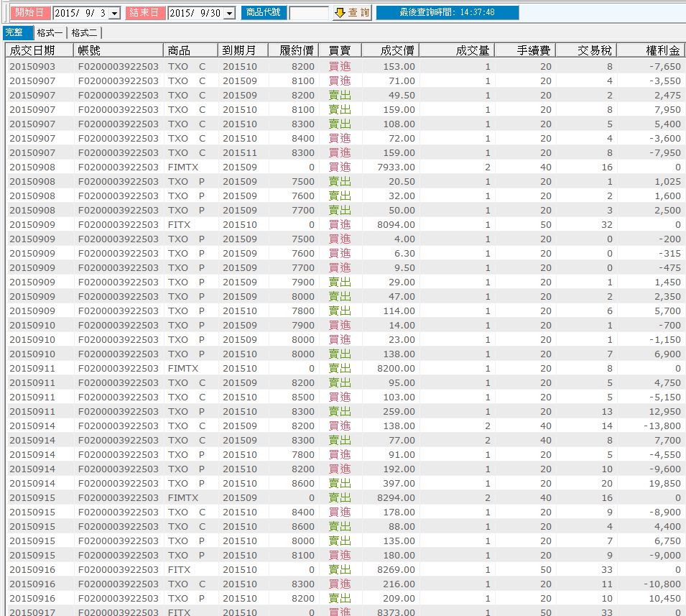Switch to the 格式二 tab
This screenshot has height=616, width=686.
click(x=85, y=33)
